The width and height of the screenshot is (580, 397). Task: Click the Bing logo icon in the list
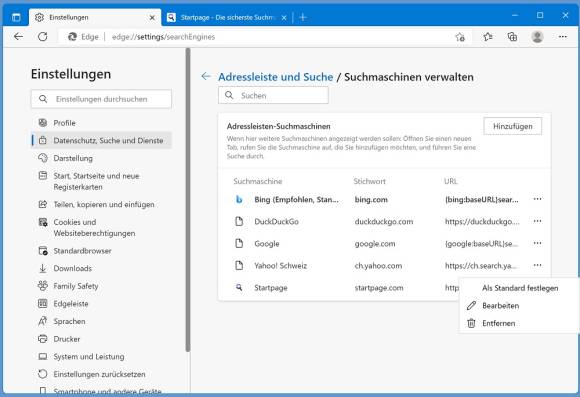239,199
